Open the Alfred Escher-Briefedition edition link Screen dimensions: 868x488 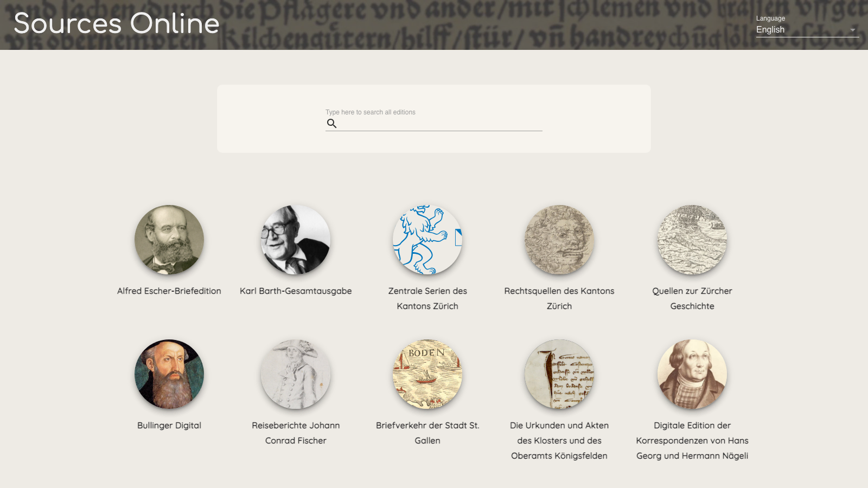[x=169, y=291]
